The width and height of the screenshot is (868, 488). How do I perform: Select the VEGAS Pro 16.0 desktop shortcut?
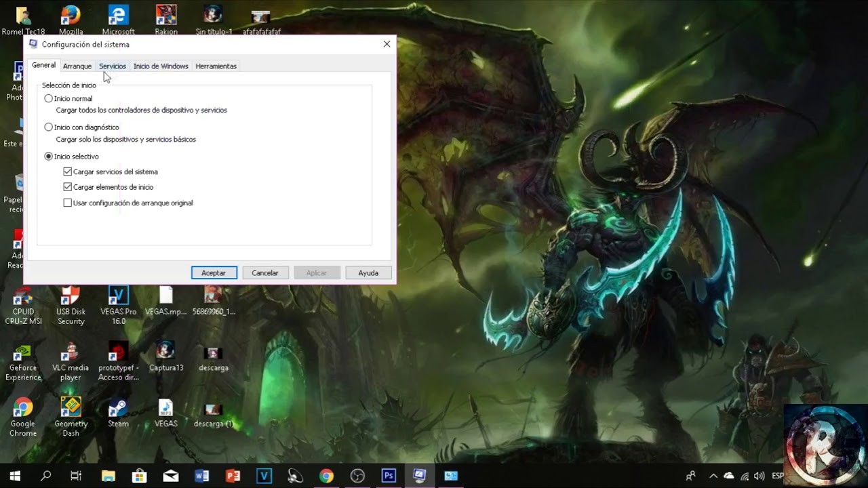118,305
